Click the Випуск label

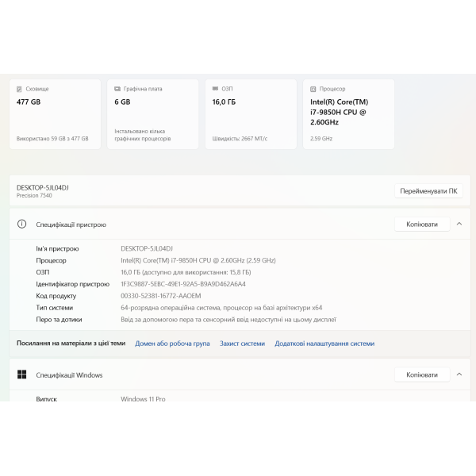[47, 399]
